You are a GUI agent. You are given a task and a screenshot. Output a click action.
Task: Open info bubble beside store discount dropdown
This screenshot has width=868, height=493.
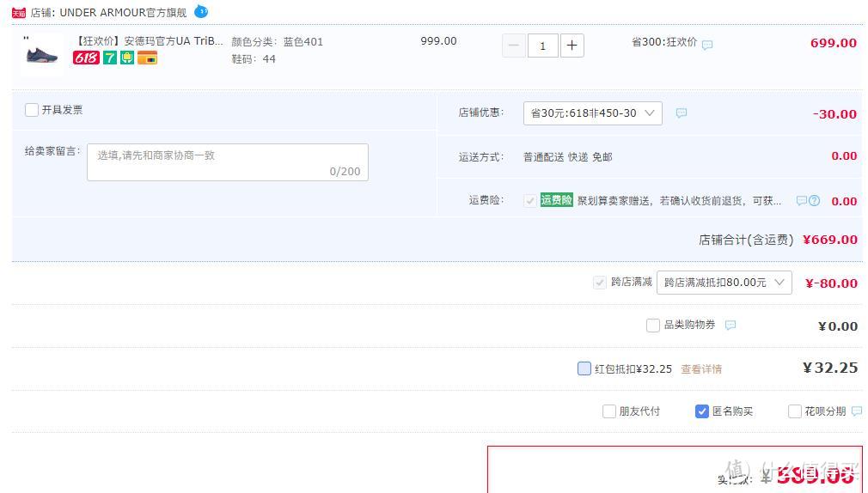pyautogui.click(x=682, y=113)
